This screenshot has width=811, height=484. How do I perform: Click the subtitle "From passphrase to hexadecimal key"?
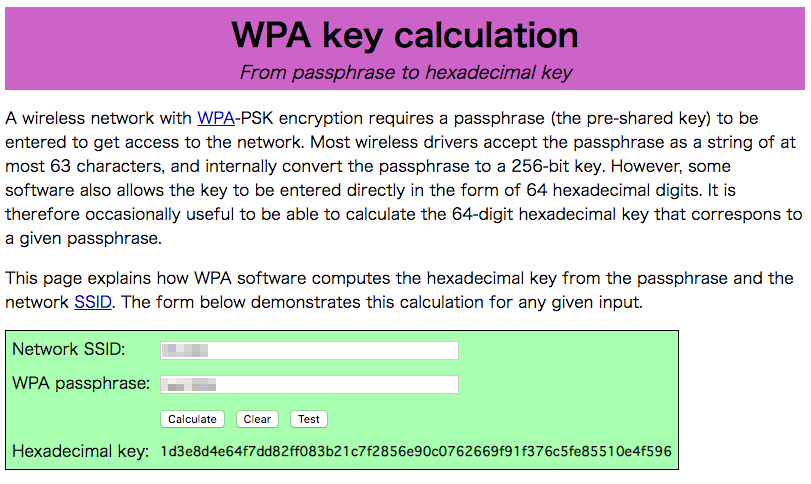point(406,73)
